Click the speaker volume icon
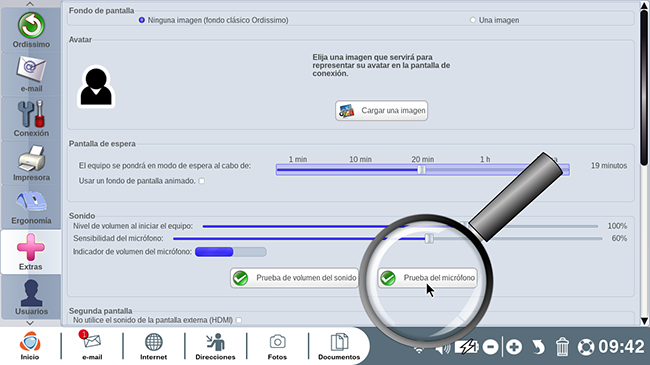Viewport: 650px width, 365px height. click(443, 348)
